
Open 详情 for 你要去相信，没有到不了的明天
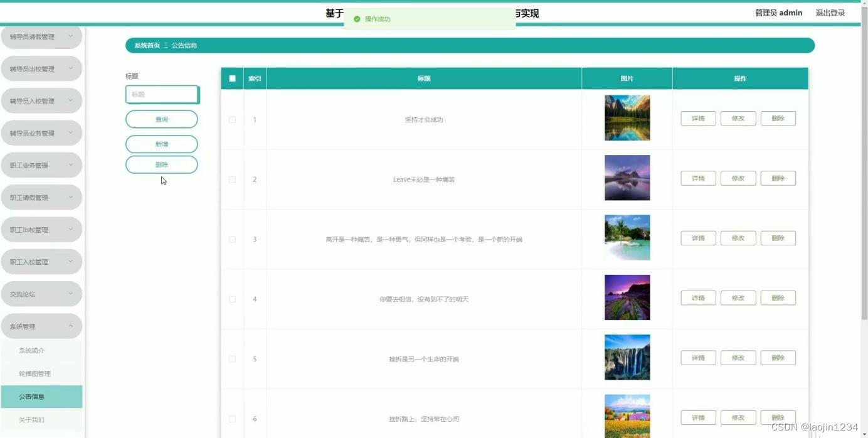click(x=698, y=298)
